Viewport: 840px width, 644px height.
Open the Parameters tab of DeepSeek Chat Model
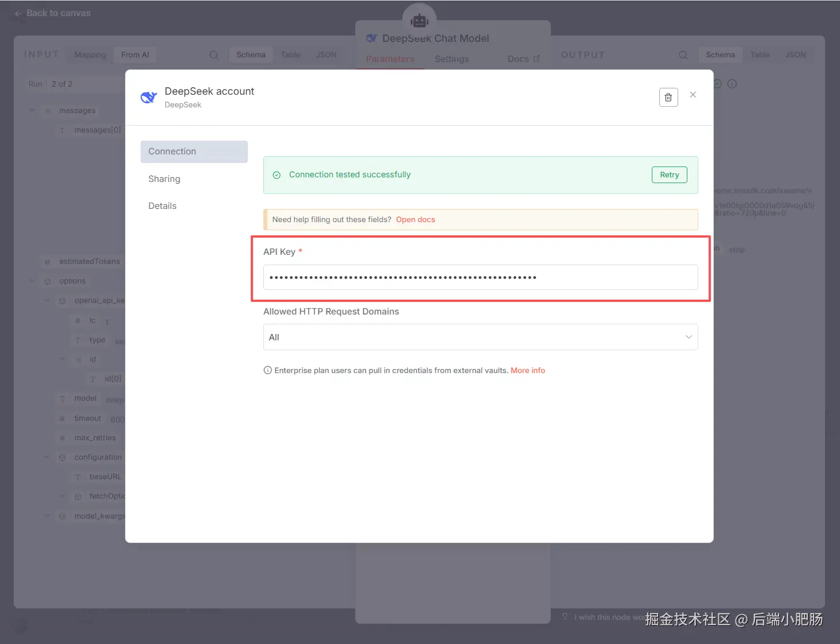(x=390, y=59)
